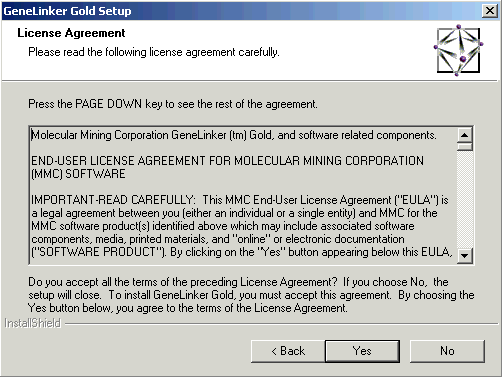The image size is (502, 377).
Task: Click the '(MMC) SOFTWARE' line in the license box
Action: click(78, 174)
